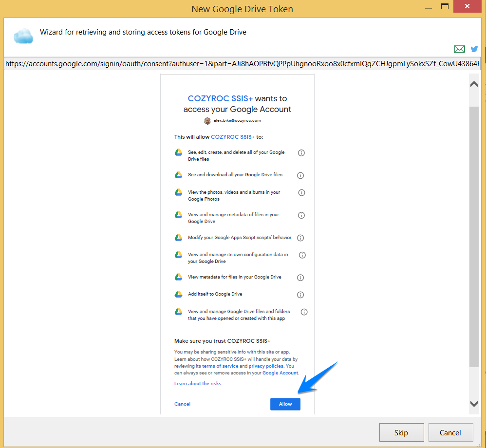The image size is (486, 448).
Task: Click 'See and download all your Google Drive files'
Action: pos(235,174)
